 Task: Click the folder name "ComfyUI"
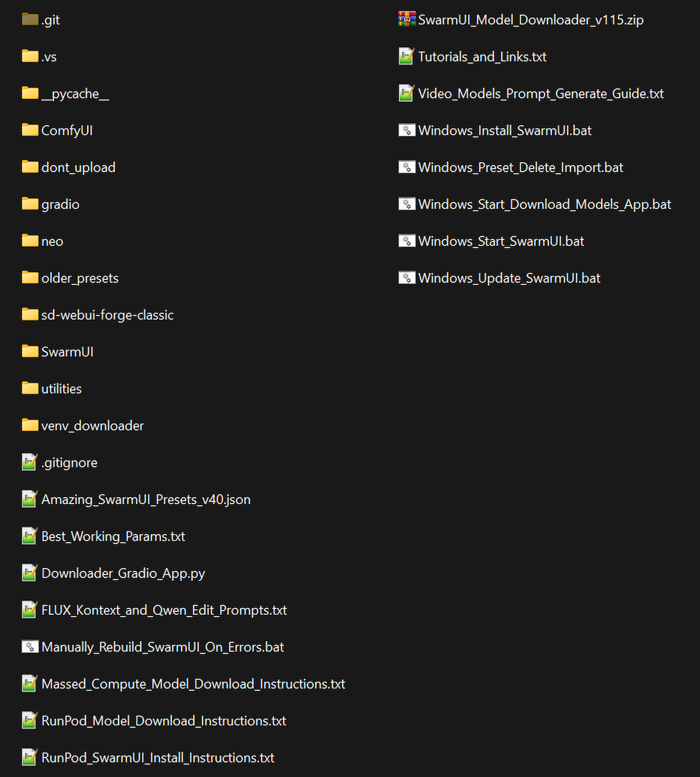coord(67,131)
